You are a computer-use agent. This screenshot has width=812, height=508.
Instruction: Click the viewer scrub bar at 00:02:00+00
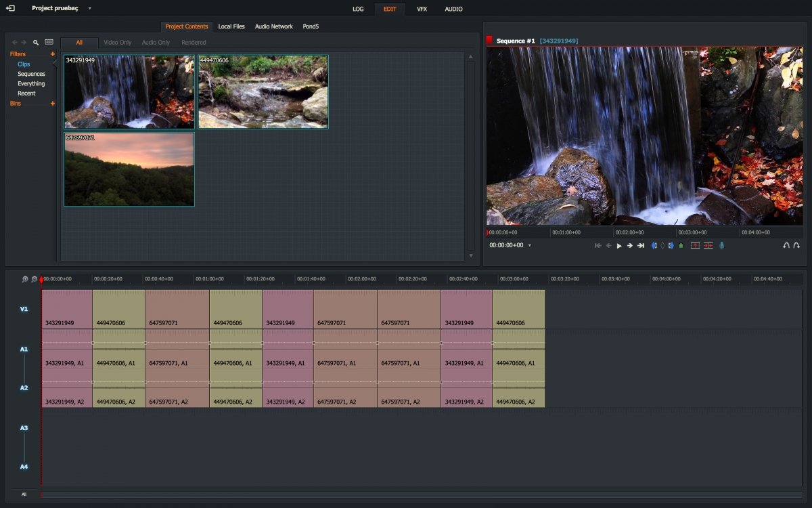click(631, 232)
